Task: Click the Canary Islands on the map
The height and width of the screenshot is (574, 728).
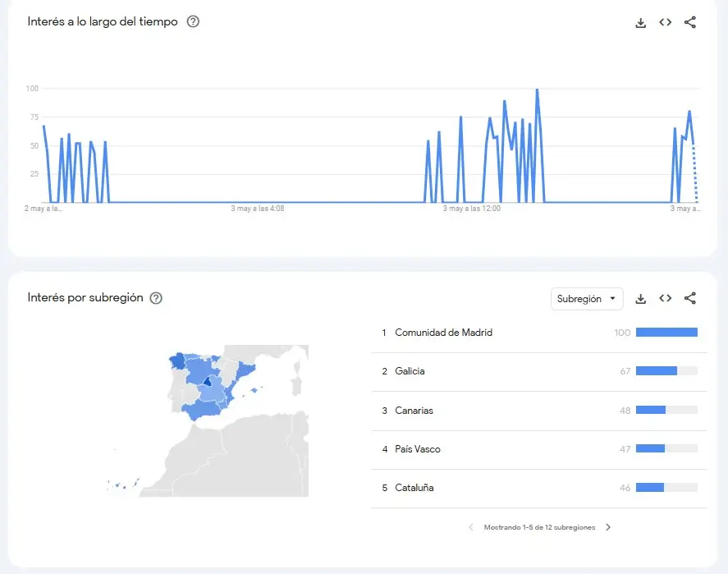Action: tap(122, 484)
